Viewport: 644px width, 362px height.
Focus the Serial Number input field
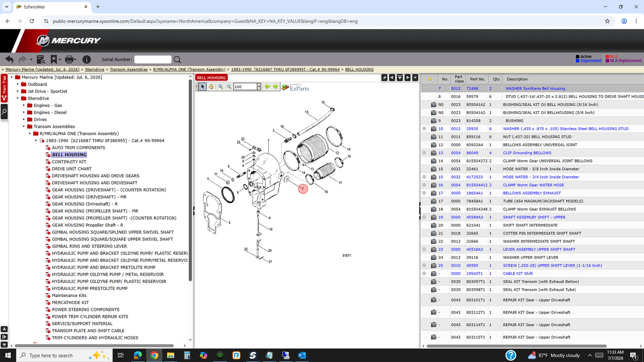tap(153, 59)
